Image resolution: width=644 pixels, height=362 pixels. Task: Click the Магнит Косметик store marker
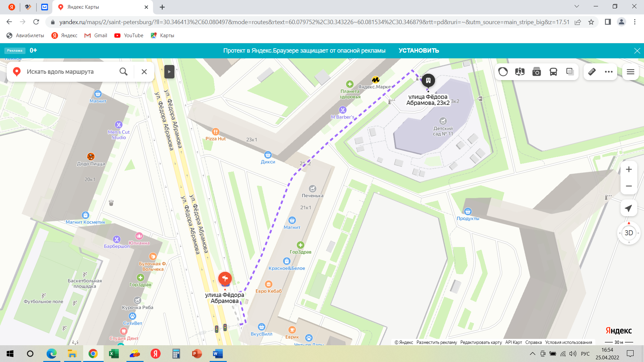click(85, 215)
